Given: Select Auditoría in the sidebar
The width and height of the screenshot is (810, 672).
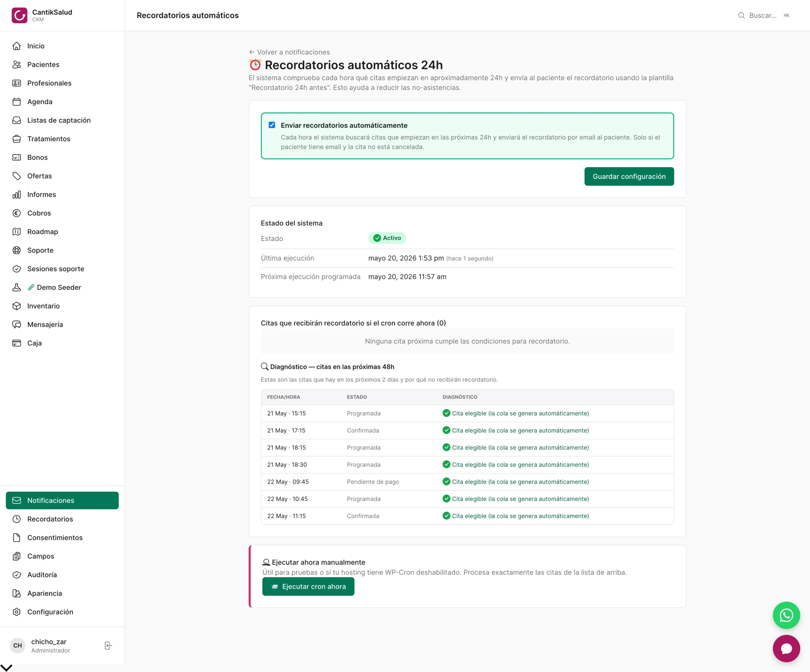Looking at the screenshot, I should pyautogui.click(x=62, y=575).
